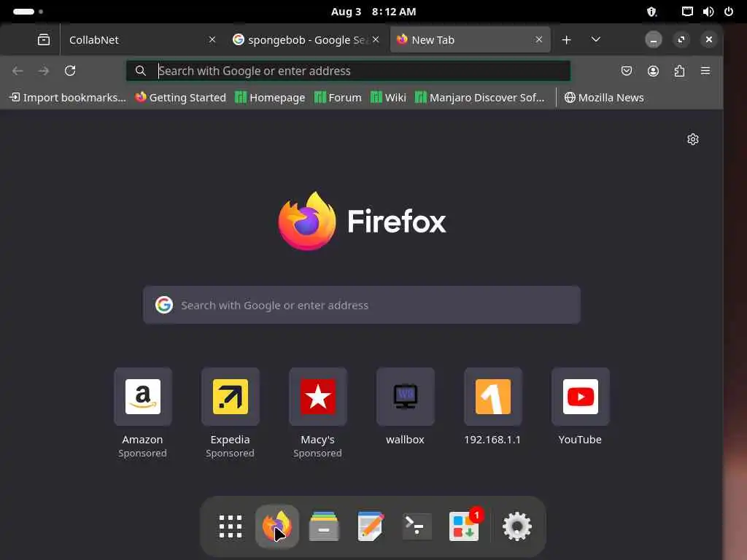This screenshot has height=560, width=747.
Task: Open Manjaro Discover Software bookmark
Action: [x=480, y=98]
